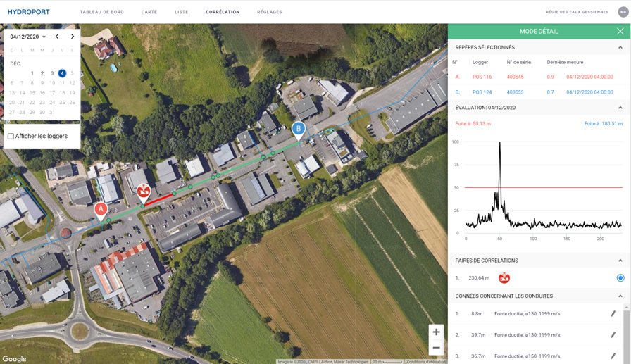The height and width of the screenshot is (364, 631).
Task: Close the Mode Détail panel
Action: click(x=620, y=32)
